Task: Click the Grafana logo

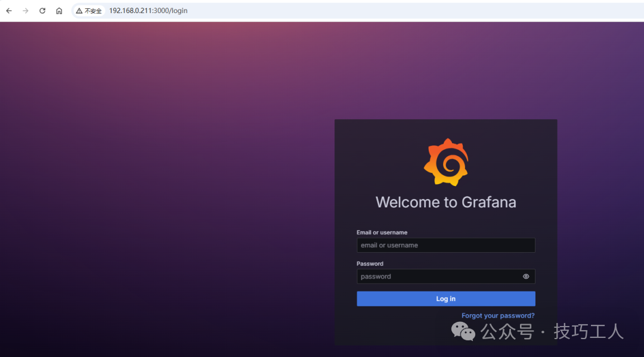Action: coord(446,162)
